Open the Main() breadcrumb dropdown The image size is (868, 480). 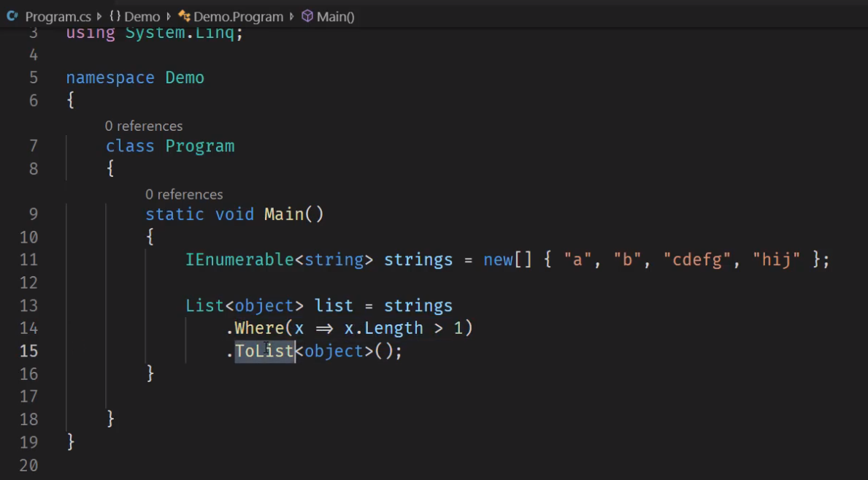click(x=336, y=16)
